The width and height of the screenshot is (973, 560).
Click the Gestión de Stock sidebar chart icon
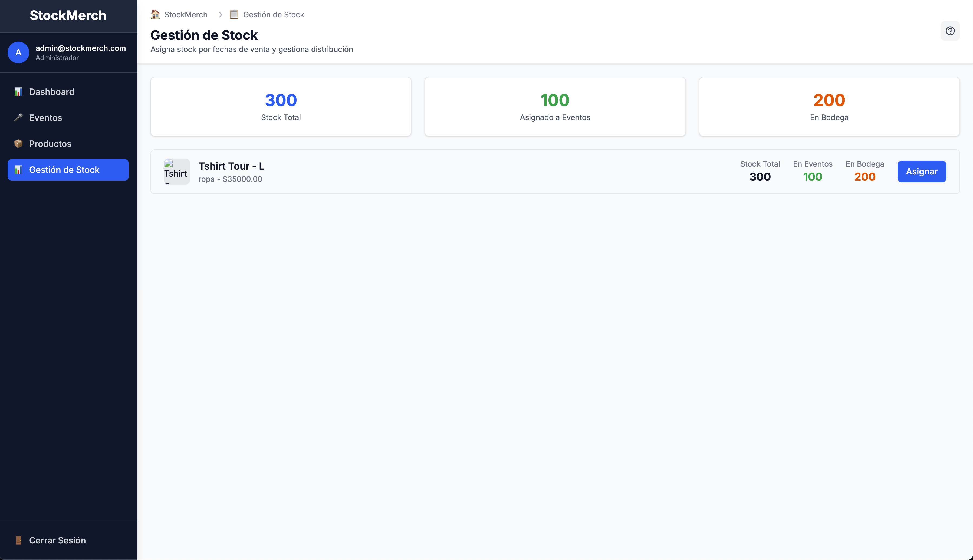click(18, 170)
